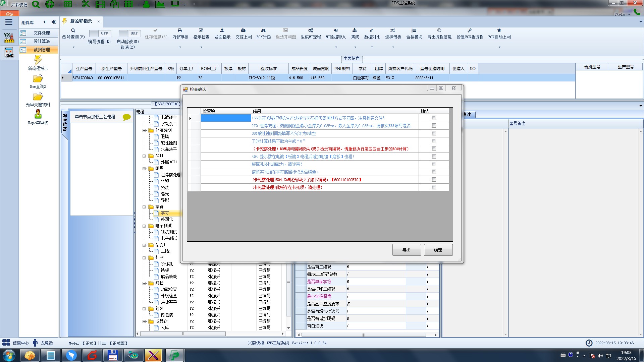Toggle the 编写流程 OFF switch
The height and width of the screenshot is (362, 644).
click(x=99, y=33)
